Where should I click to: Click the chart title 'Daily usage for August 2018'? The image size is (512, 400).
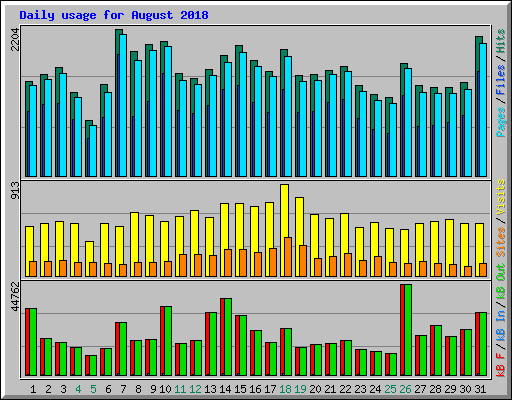[114, 15]
